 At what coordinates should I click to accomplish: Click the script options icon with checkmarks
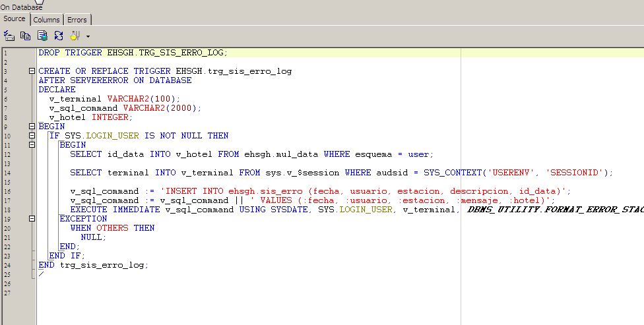click(x=9, y=36)
